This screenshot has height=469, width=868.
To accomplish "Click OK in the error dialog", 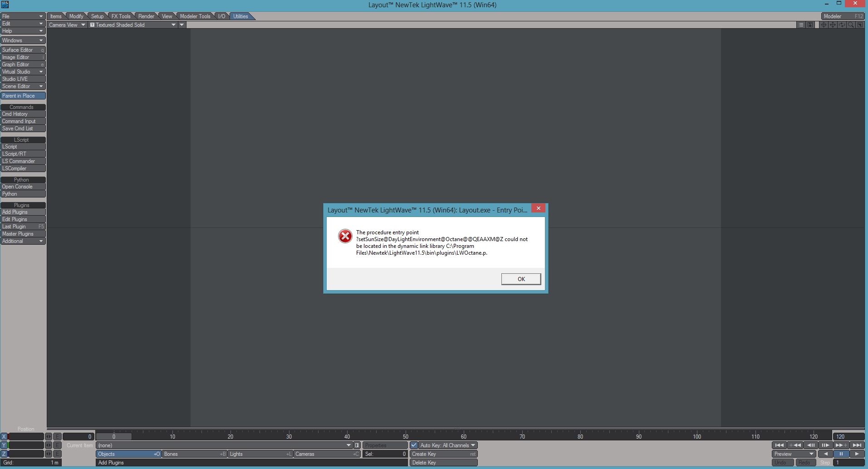I will pyautogui.click(x=521, y=279).
